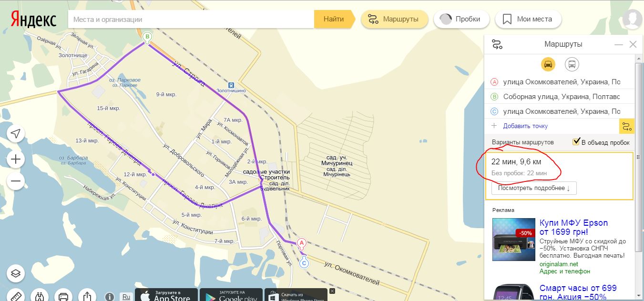The height and width of the screenshot is (301, 644).
Task: Toggle the 'В объезд пробок' checkbox
Action: 576,141
